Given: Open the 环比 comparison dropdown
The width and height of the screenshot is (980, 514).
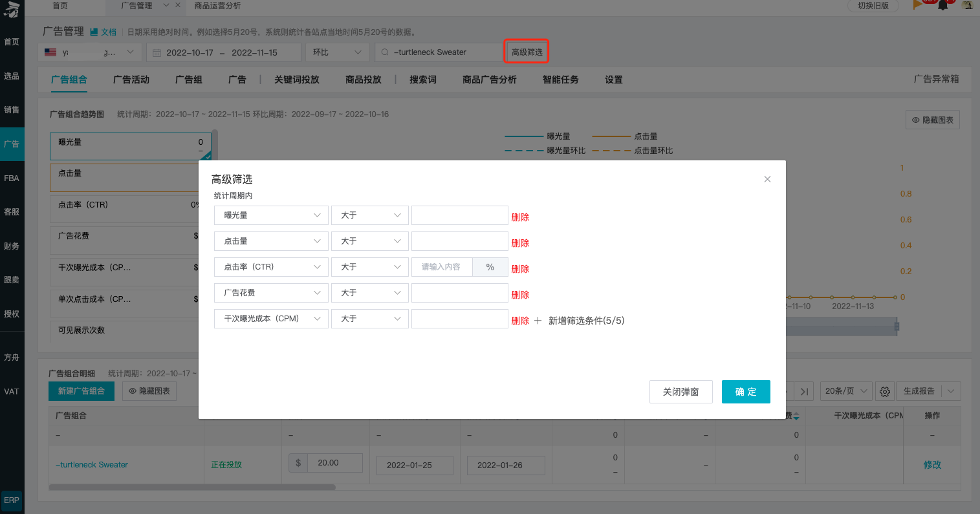Looking at the screenshot, I should pyautogui.click(x=337, y=52).
